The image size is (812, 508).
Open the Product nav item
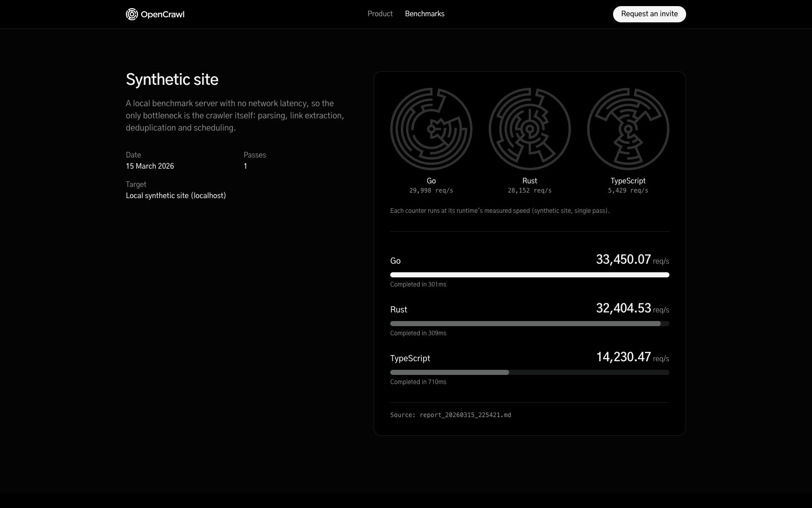[x=380, y=14]
